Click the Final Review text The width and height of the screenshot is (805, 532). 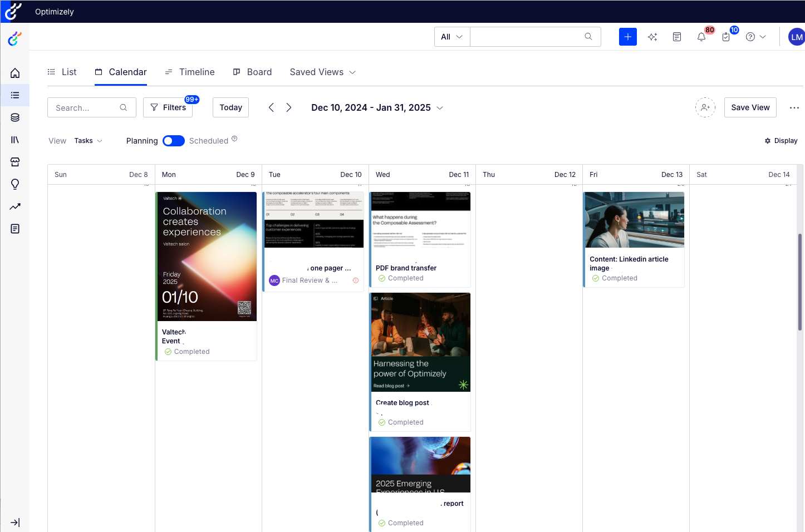pyautogui.click(x=310, y=280)
